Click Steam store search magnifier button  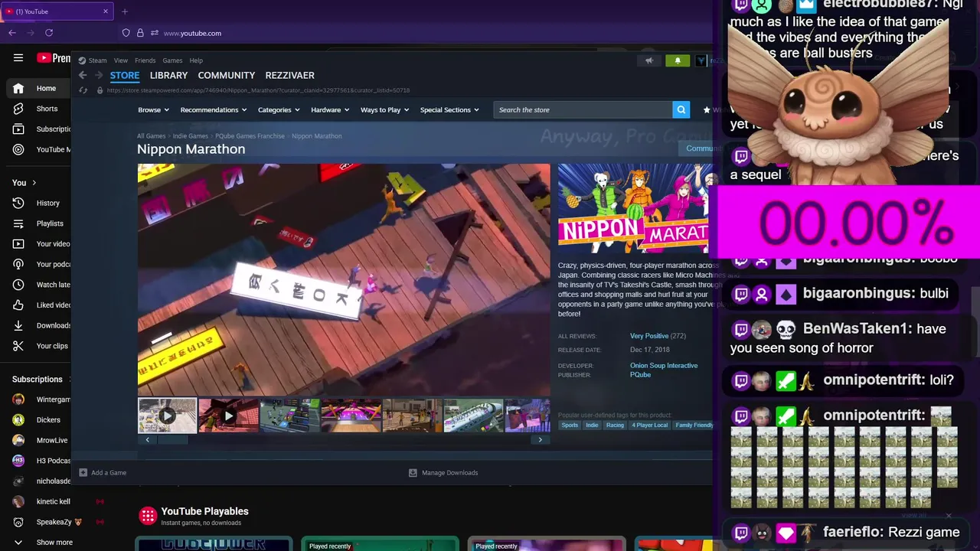coord(681,109)
